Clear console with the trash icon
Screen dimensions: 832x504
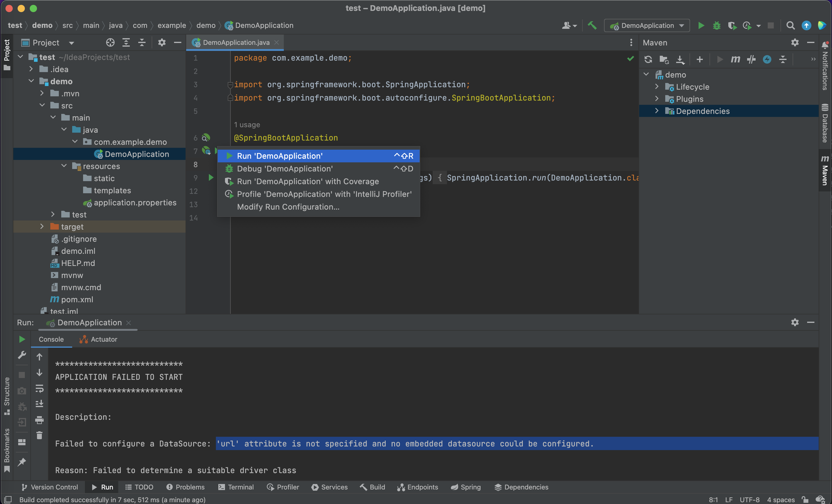point(39,436)
